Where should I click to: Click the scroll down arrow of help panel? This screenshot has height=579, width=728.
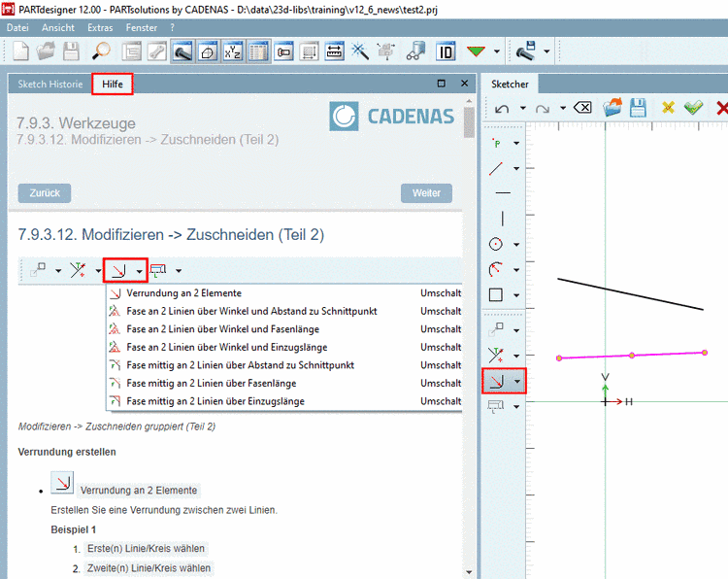[x=469, y=572]
